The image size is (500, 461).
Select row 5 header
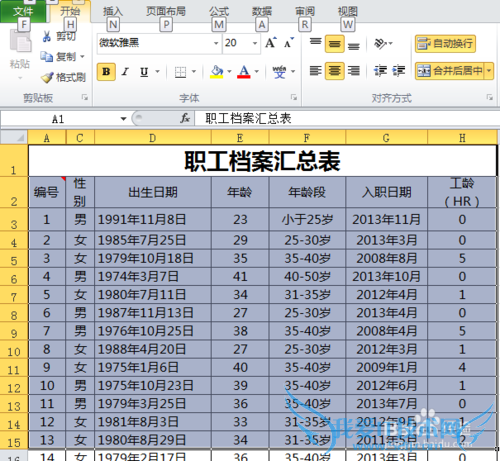pos(14,259)
